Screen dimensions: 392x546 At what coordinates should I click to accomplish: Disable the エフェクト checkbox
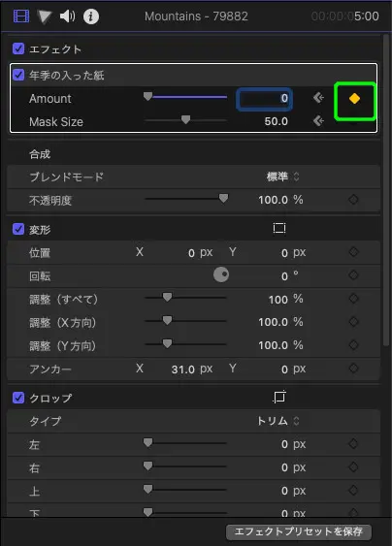[x=18, y=48]
